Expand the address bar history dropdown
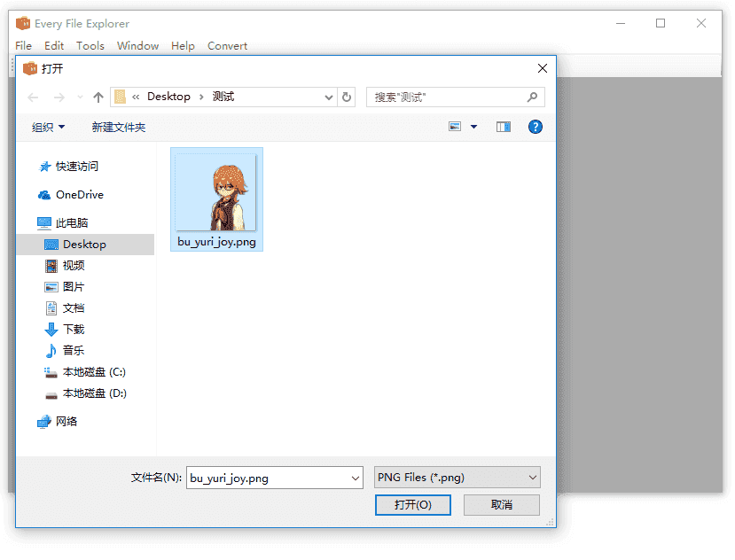This screenshot has height=560, width=735. click(329, 97)
